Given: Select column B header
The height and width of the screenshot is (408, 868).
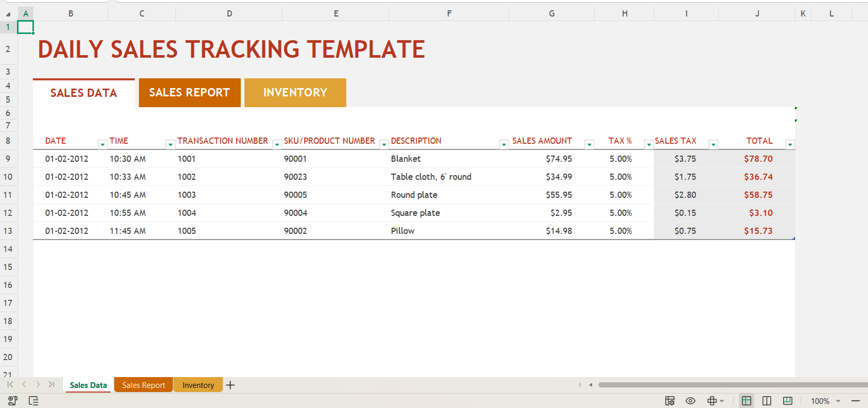Looking at the screenshot, I should tap(70, 14).
